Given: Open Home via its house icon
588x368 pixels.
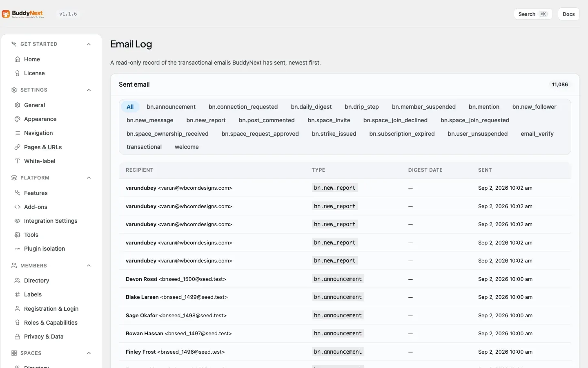Looking at the screenshot, I should (17, 59).
